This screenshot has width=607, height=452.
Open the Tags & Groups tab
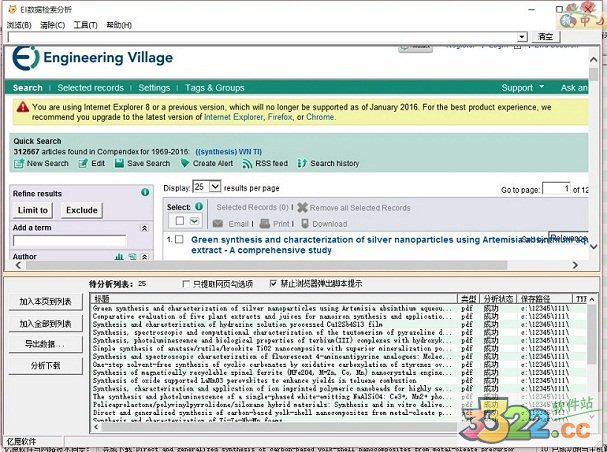tap(214, 88)
